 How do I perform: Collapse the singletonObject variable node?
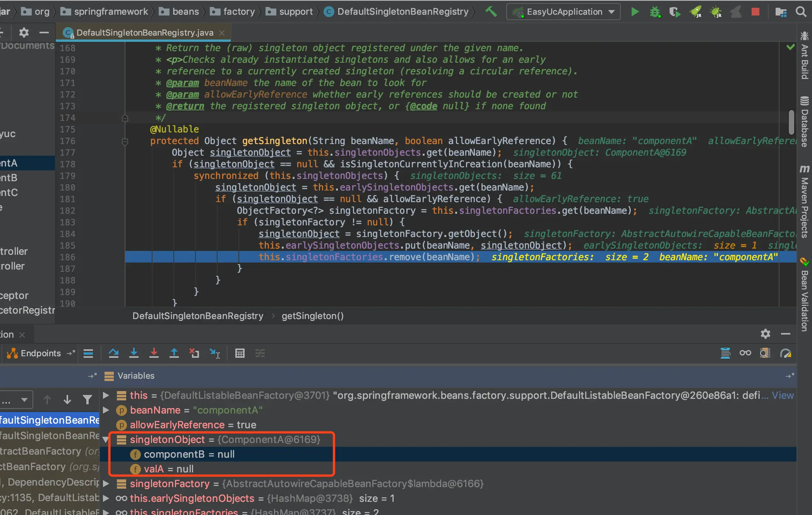(x=105, y=440)
